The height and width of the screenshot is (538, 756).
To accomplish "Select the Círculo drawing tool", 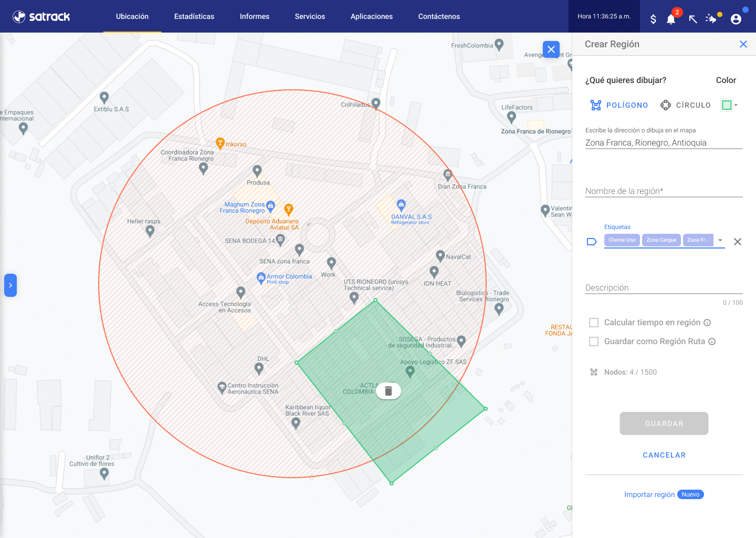I will click(x=686, y=105).
